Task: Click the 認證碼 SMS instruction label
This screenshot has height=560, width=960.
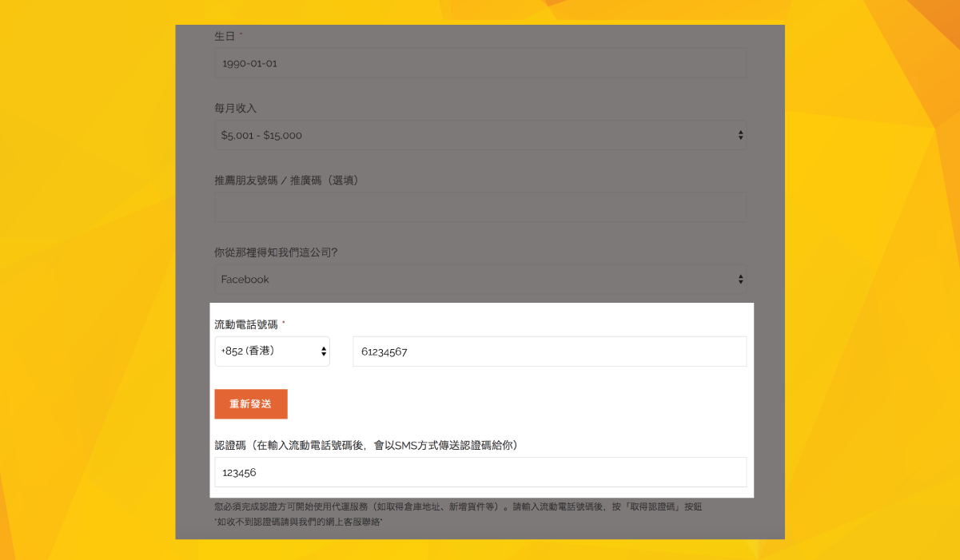Action: coord(366,445)
